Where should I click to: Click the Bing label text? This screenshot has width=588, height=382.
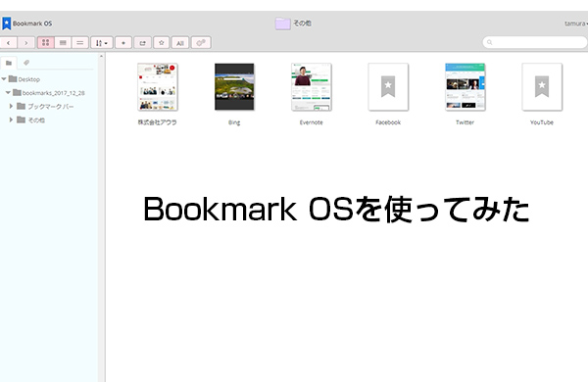pyautogui.click(x=234, y=122)
